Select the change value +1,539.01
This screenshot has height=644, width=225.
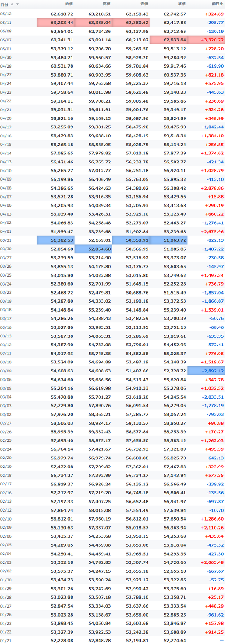pyautogui.click(x=212, y=309)
